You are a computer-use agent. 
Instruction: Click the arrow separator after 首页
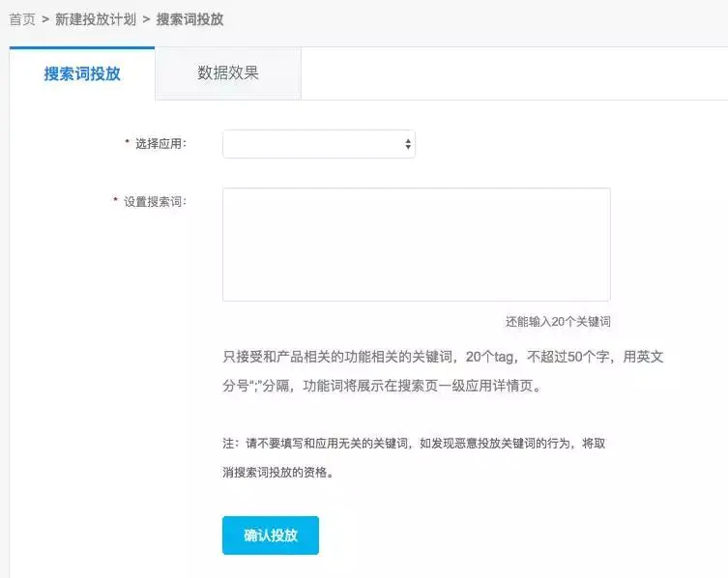click(x=45, y=18)
